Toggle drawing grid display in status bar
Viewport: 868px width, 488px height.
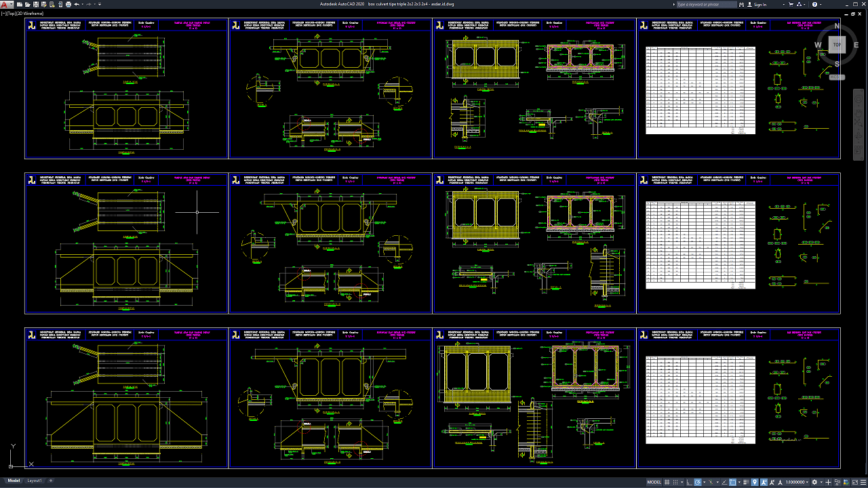pyautogui.click(x=667, y=482)
